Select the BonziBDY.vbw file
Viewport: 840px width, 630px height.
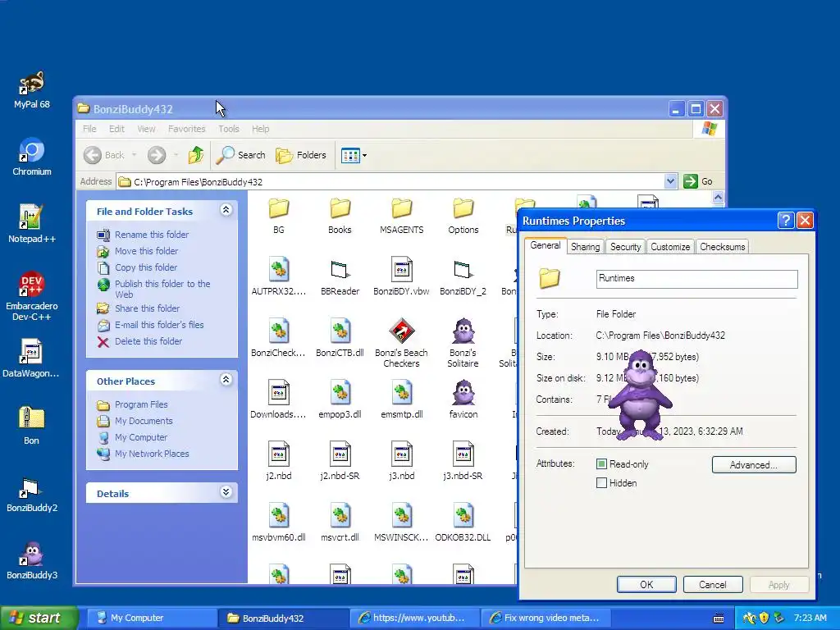click(x=401, y=277)
